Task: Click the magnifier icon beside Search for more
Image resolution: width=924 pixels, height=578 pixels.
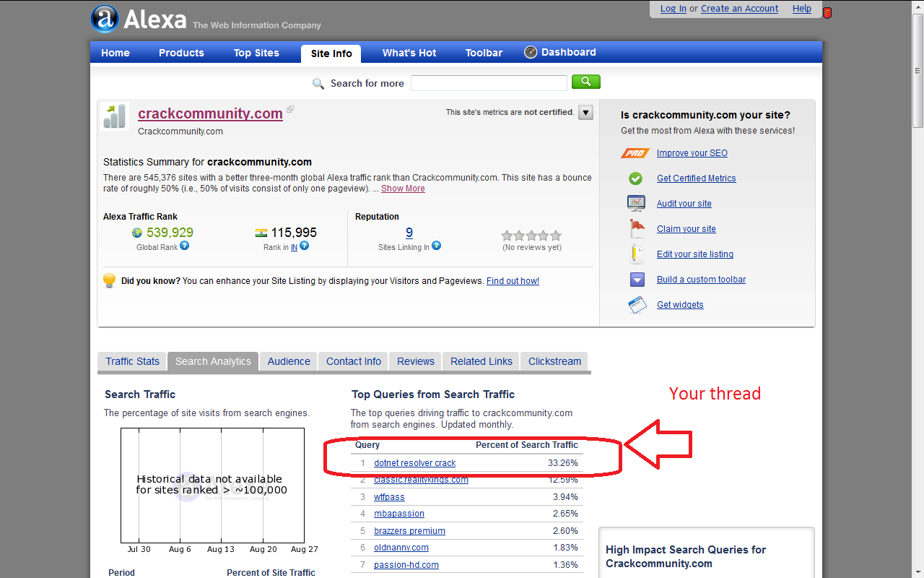Action: click(x=318, y=84)
